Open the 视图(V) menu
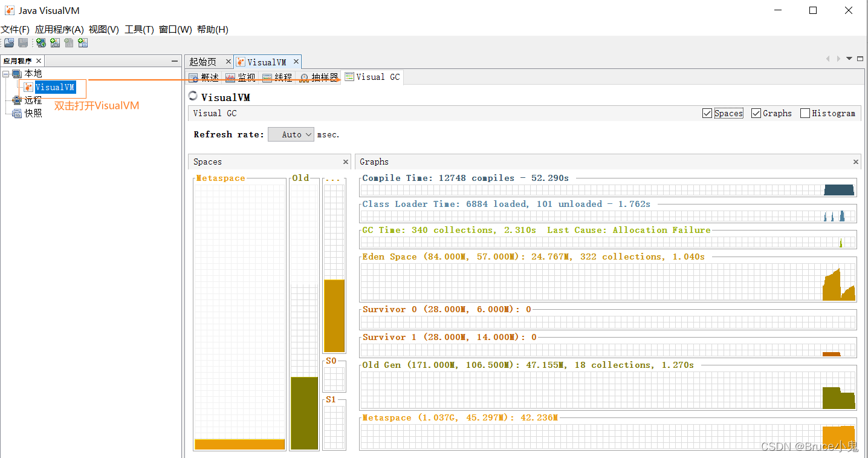 103,30
